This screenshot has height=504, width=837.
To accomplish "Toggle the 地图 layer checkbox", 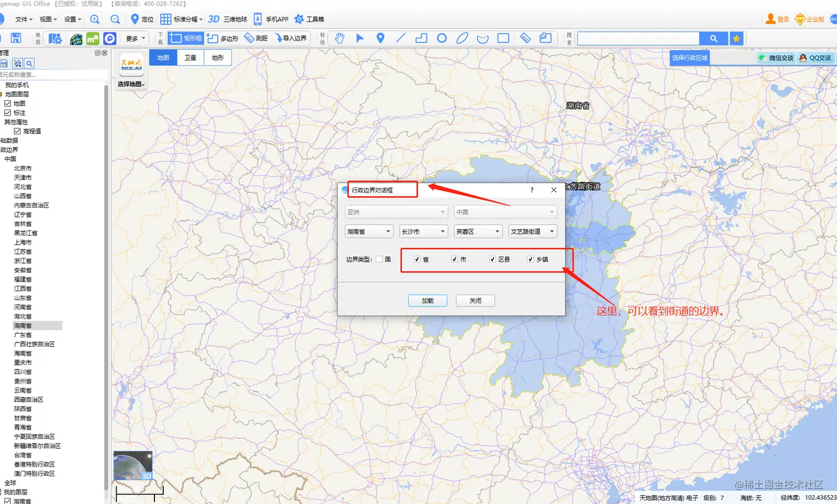I will pos(8,103).
